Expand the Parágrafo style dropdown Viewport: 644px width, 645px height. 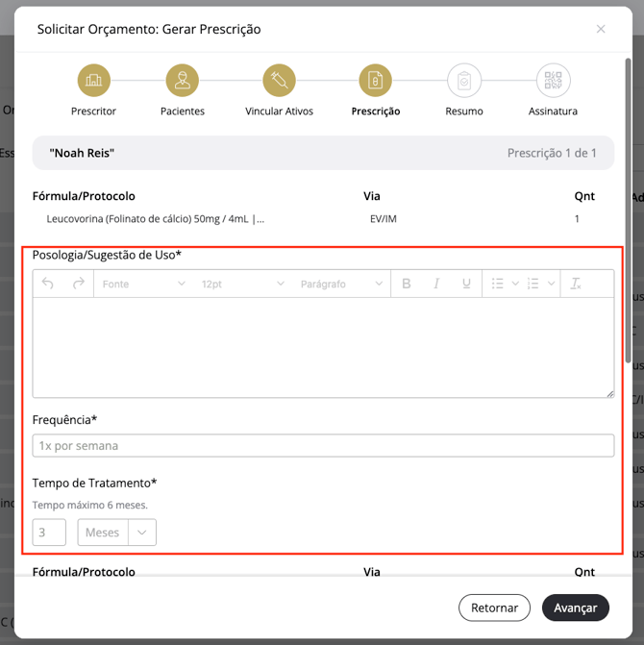pos(342,284)
